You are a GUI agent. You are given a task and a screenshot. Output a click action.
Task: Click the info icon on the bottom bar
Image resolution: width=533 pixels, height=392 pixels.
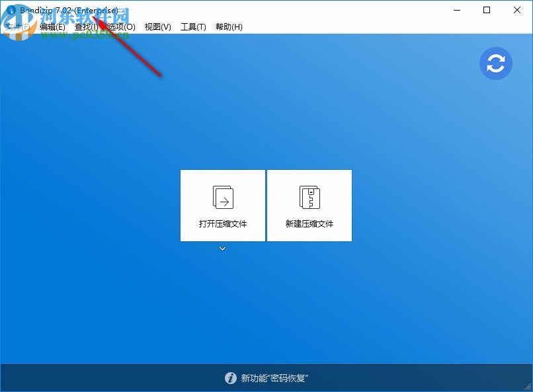231,378
